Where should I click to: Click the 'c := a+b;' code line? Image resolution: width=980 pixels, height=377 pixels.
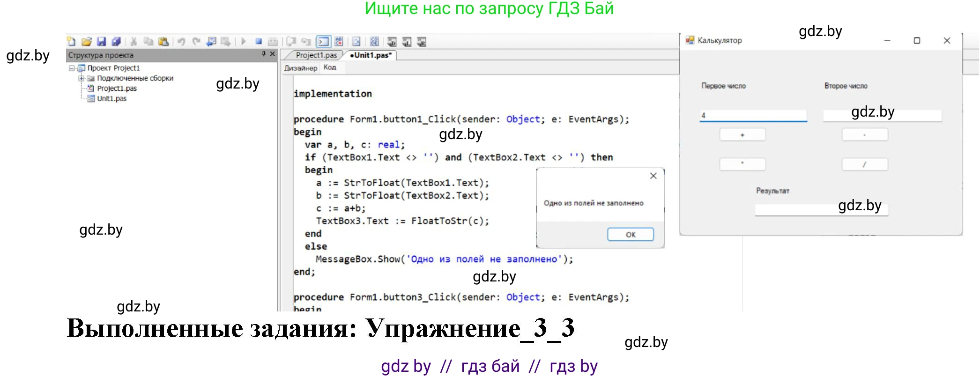341,208
